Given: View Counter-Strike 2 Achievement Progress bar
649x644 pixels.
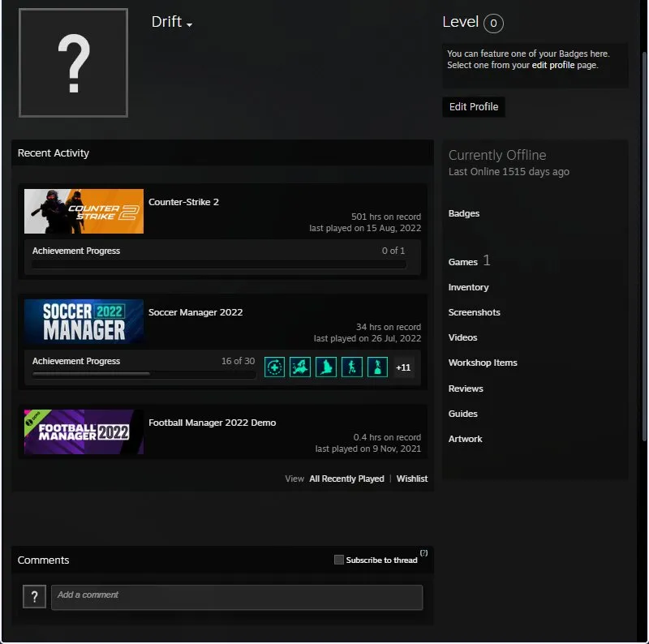Looking at the screenshot, I should tap(219, 265).
